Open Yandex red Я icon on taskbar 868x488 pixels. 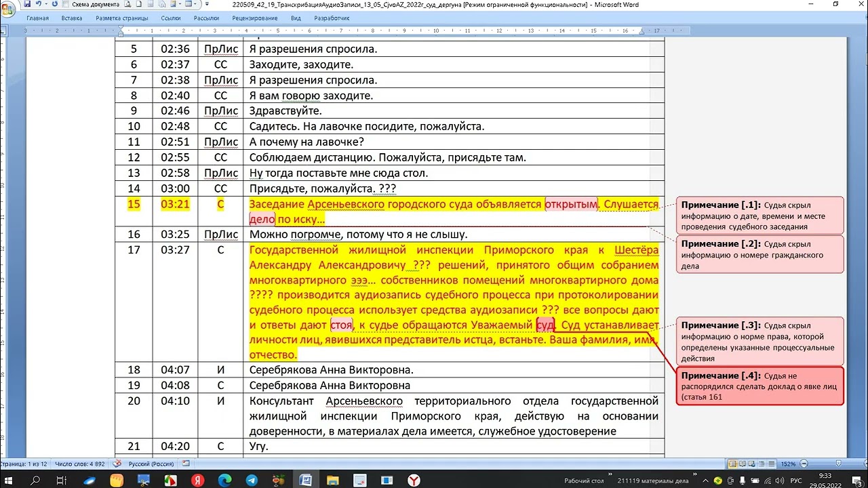pyautogui.click(x=197, y=480)
